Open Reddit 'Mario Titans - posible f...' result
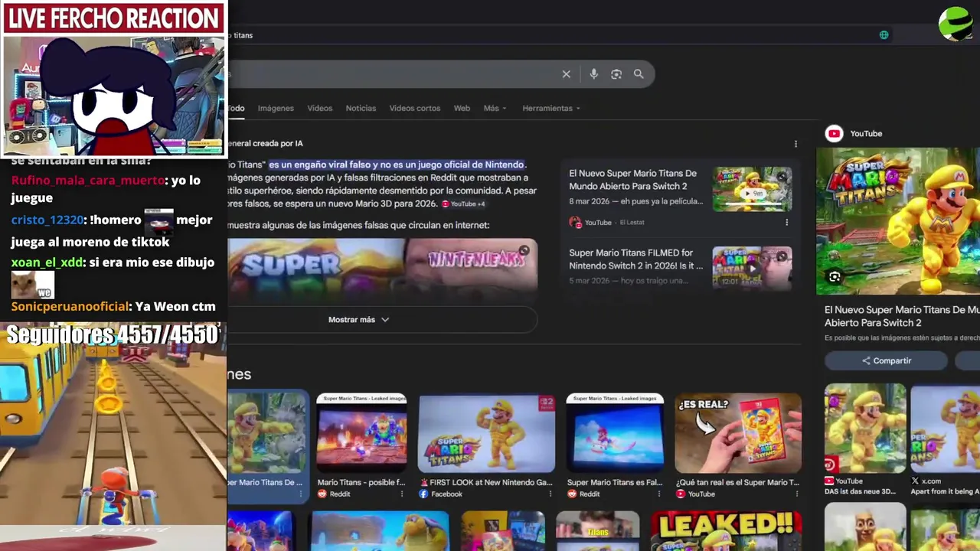The width and height of the screenshot is (980, 551). (361, 483)
